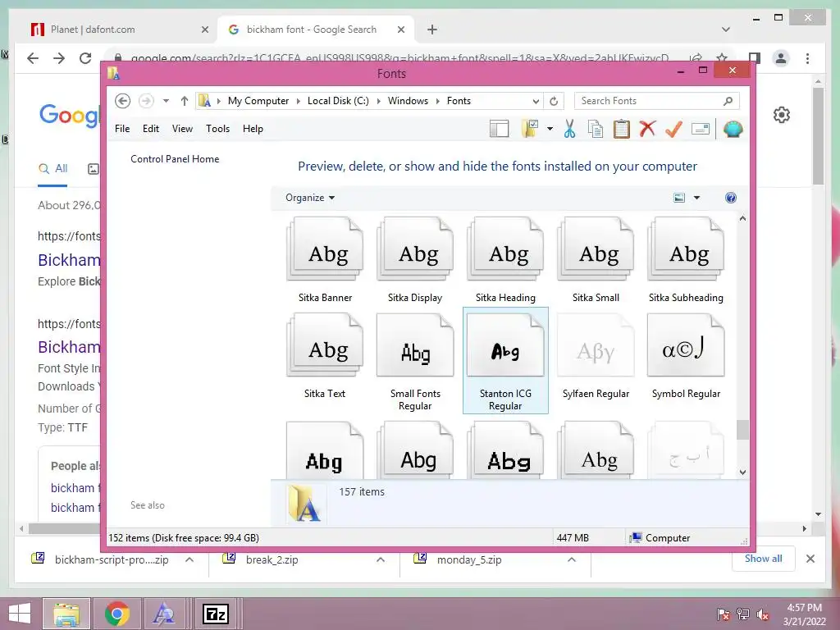
Task: Select the Sitka Display font
Action: pos(415,260)
